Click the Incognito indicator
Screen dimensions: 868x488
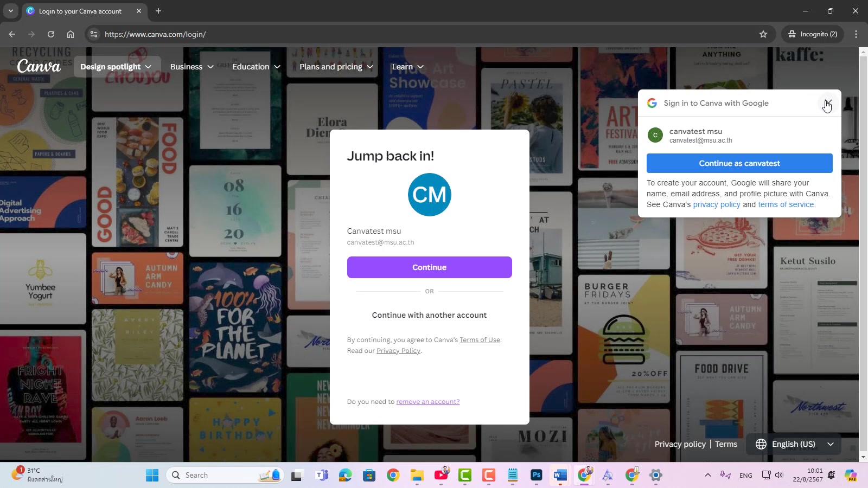point(813,34)
